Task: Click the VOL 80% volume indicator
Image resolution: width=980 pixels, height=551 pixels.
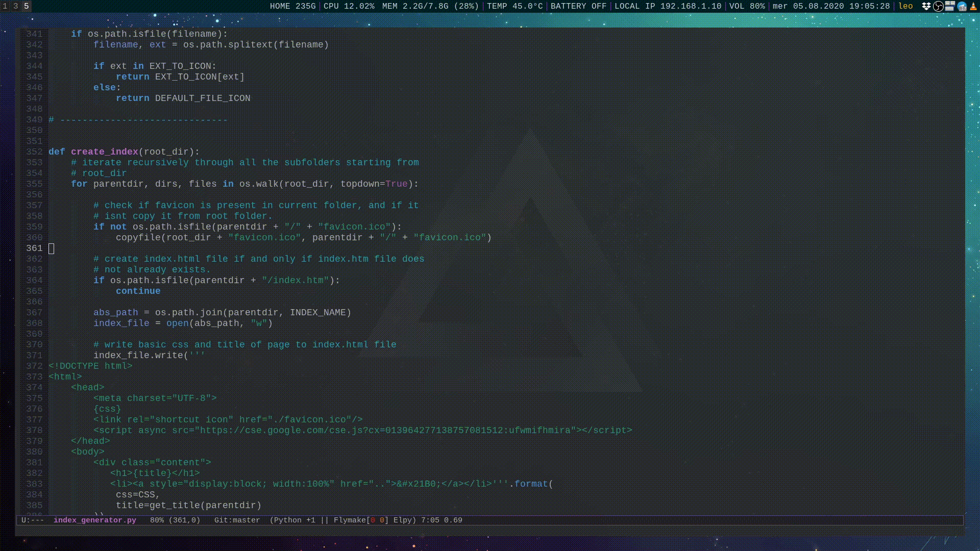Action: click(747, 6)
